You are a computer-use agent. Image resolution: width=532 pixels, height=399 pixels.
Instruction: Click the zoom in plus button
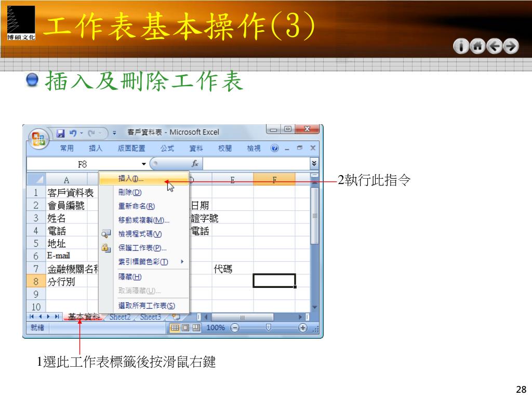[303, 328]
